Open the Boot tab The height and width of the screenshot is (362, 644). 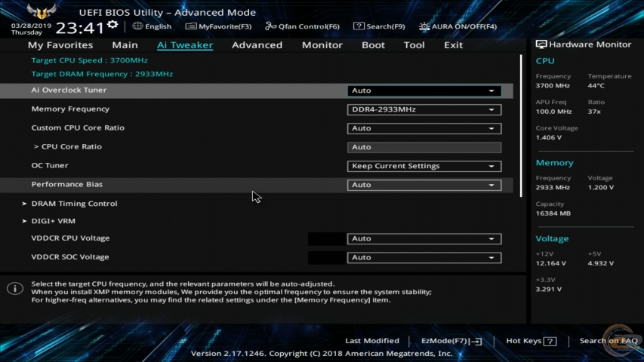point(373,44)
